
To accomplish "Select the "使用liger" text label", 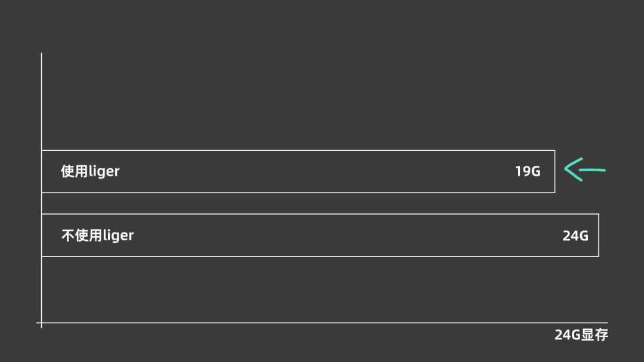I will [x=90, y=171].
